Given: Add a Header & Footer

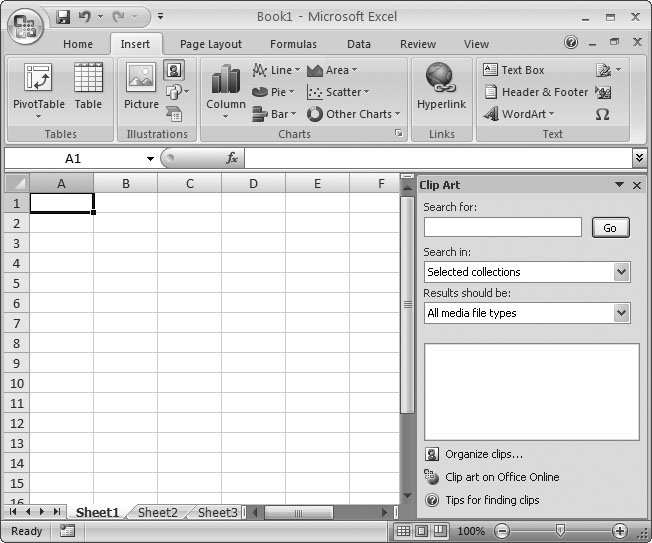Looking at the screenshot, I should (x=536, y=92).
